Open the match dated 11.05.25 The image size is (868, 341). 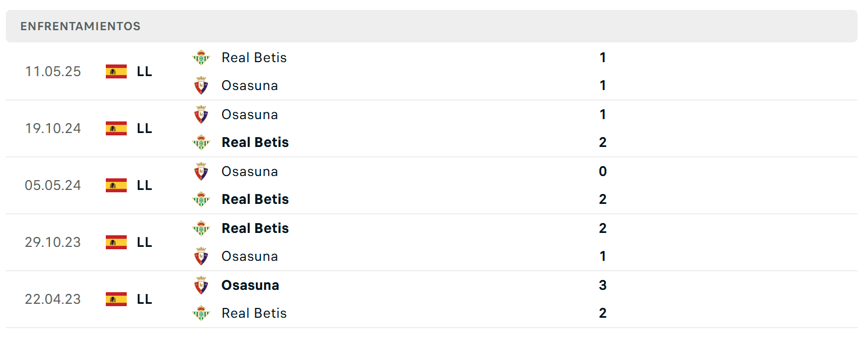click(431, 71)
